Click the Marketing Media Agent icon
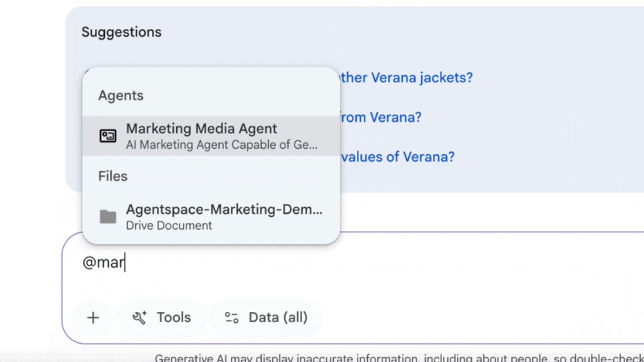644x362 pixels. pos(108,136)
